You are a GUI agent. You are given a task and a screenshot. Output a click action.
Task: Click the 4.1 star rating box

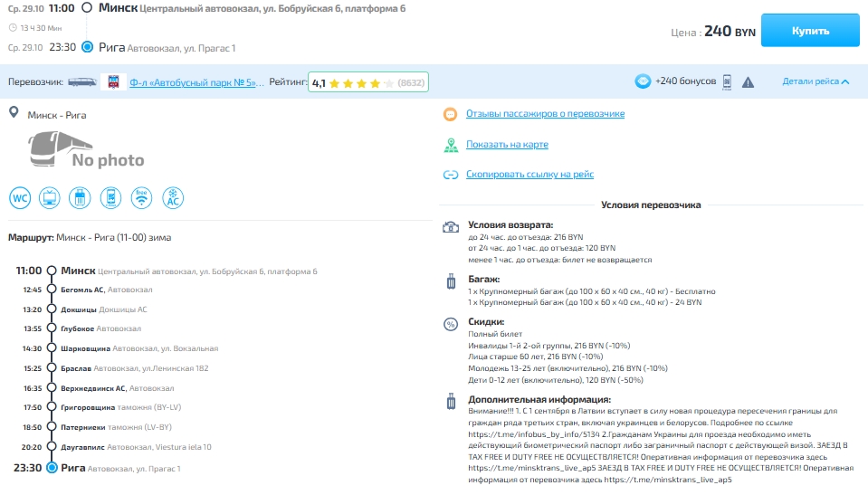[367, 82]
